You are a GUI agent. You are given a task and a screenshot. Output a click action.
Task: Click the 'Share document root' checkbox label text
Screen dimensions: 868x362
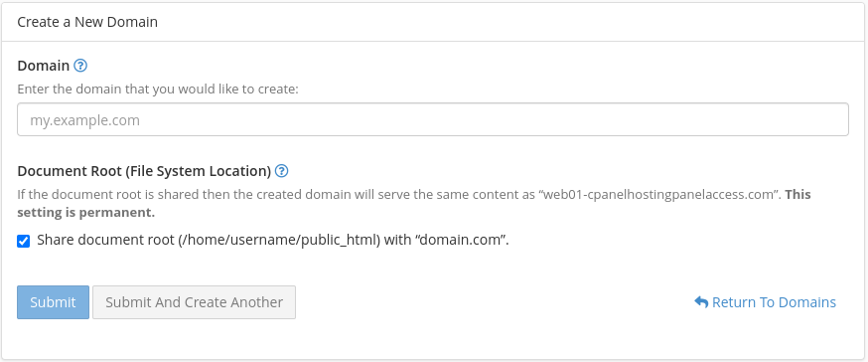pyautogui.click(x=273, y=241)
